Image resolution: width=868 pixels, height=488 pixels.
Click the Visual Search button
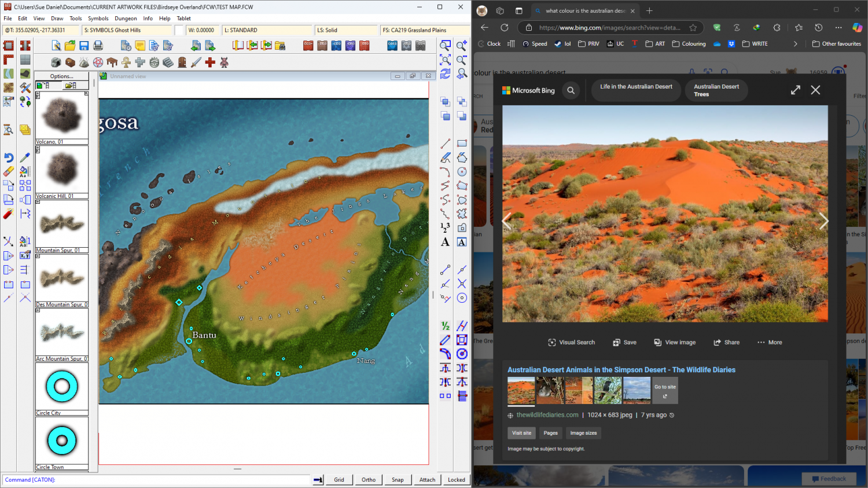coord(572,342)
